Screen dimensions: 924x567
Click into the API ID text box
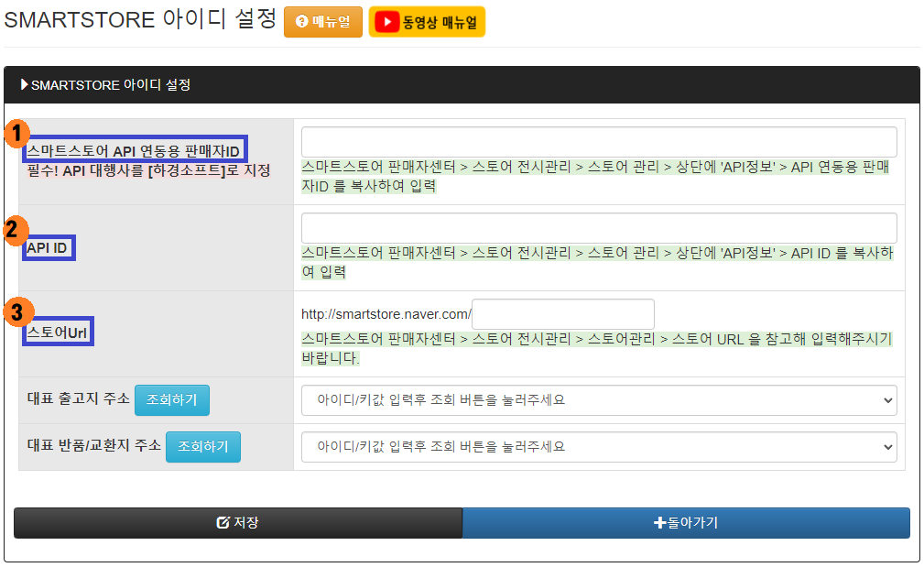pyautogui.click(x=599, y=228)
